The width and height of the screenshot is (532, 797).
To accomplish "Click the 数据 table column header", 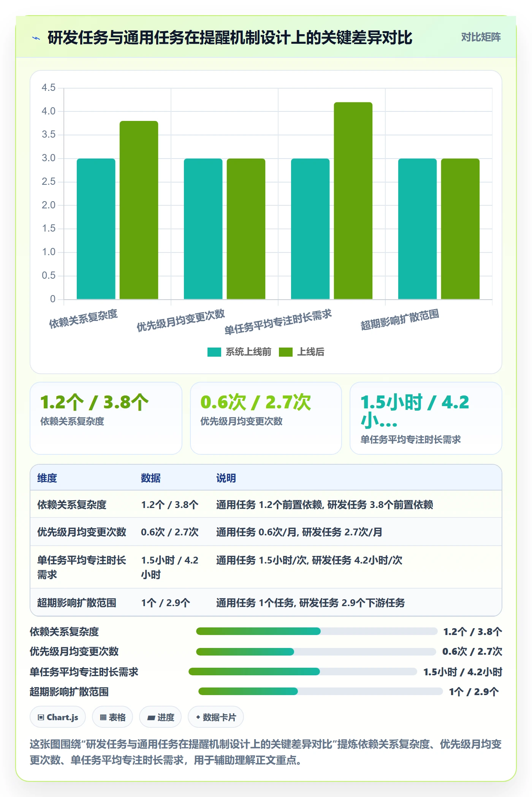I will point(150,478).
